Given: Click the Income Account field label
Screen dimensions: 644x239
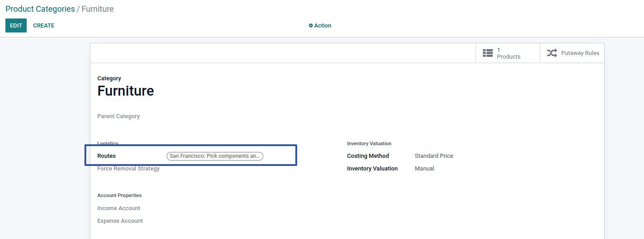Looking at the screenshot, I should coord(119,208).
